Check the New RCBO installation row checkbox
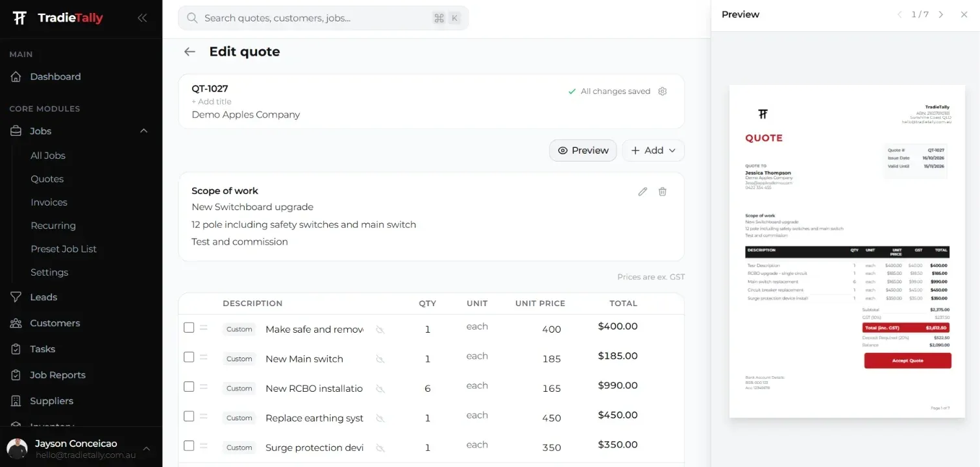The width and height of the screenshot is (980, 467). pyautogui.click(x=189, y=387)
